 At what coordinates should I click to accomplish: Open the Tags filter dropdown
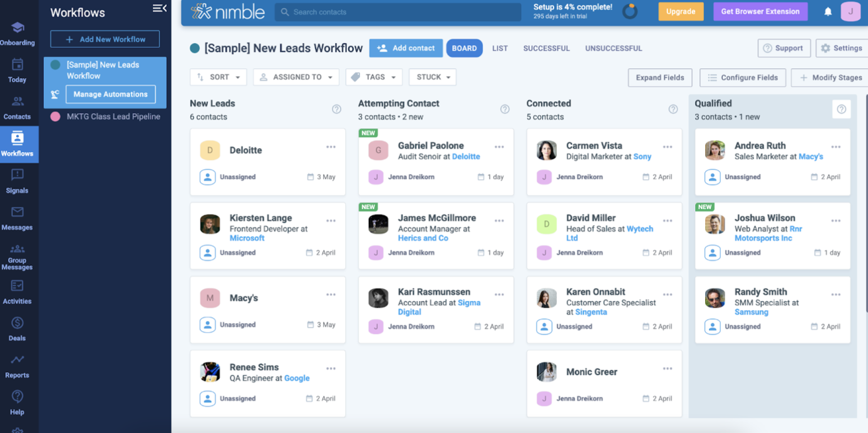coord(374,77)
